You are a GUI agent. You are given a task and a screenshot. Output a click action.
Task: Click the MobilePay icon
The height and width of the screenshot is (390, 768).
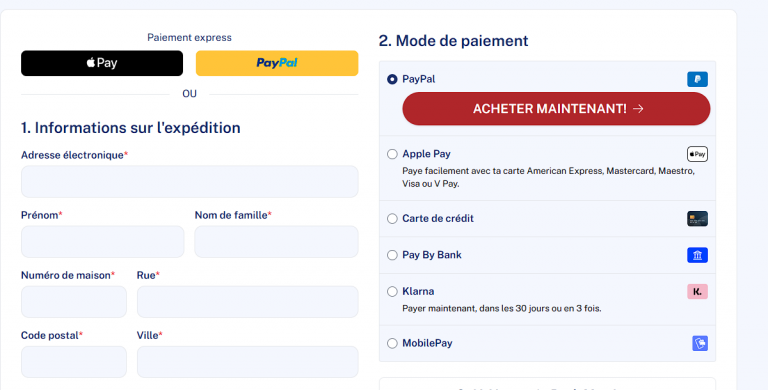pyautogui.click(x=700, y=343)
